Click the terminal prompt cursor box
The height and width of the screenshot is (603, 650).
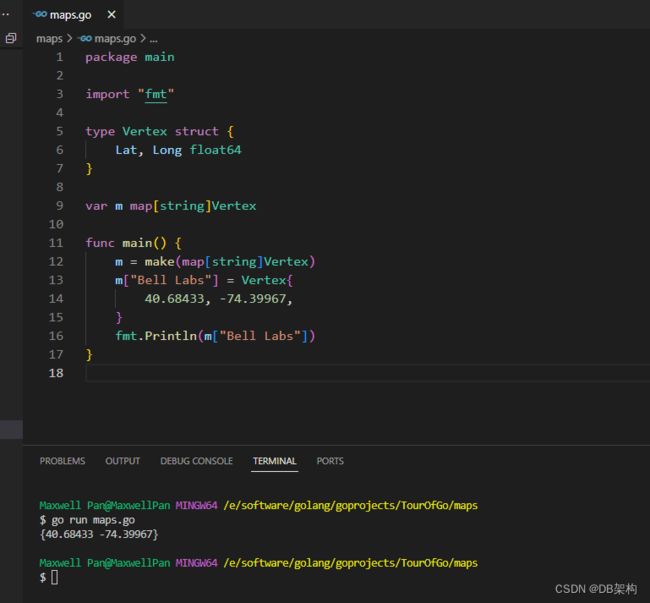(55, 577)
